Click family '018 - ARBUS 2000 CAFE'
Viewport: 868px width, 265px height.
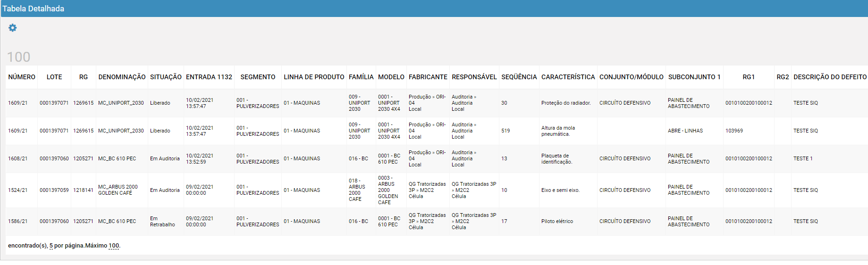[x=357, y=190]
